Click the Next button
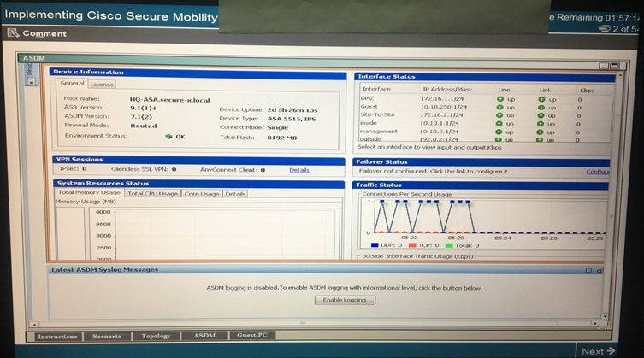The image size is (644, 358). [x=598, y=351]
